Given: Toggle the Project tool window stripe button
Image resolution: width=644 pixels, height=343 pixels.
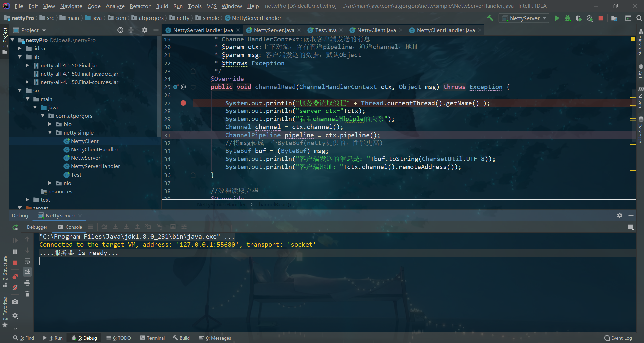Looking at the screenshot, I should [x=5, y=41].
